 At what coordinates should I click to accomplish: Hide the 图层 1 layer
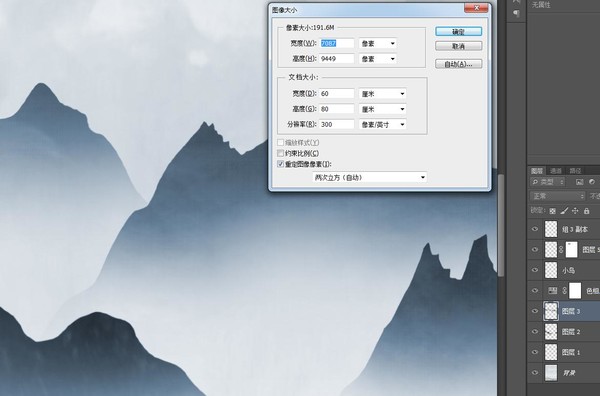[535, 352]
